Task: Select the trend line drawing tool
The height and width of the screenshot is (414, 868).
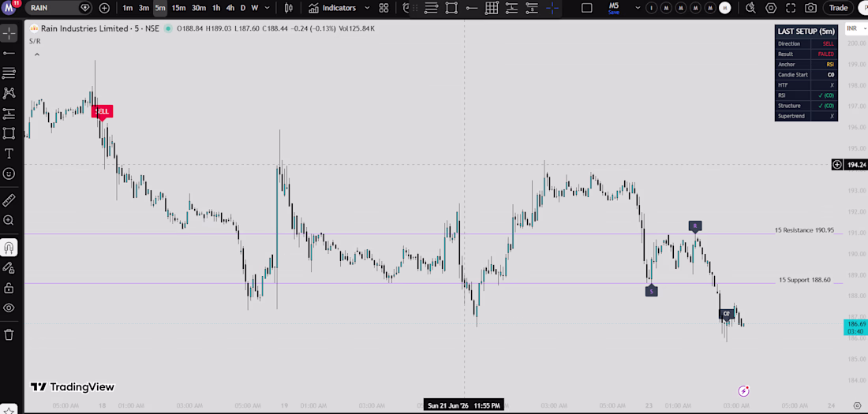Action: point(9,53)
